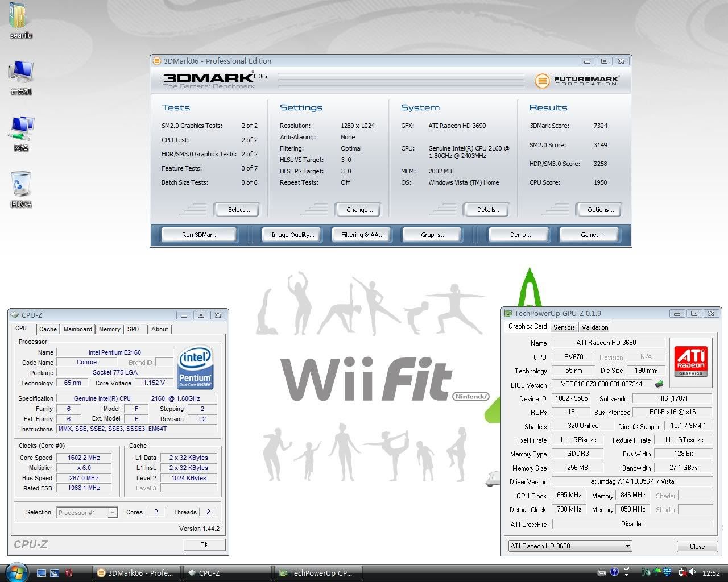Click Show Desktop quick launch icon
This screenshot has height=582, width=728.
42,573
